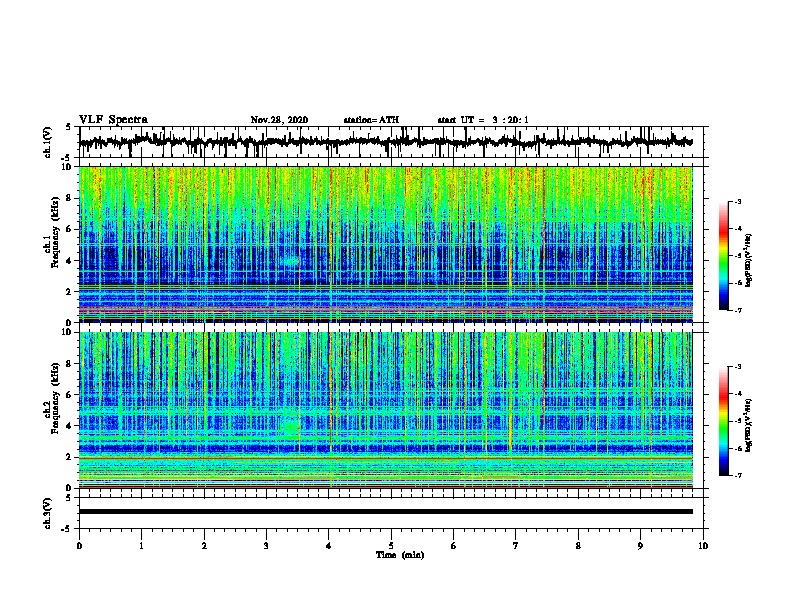Click the ch.2 color bar log(PSD) label
Image resolution: width=792 pixels, height=612 pixels.
click(x=748, y=425)
